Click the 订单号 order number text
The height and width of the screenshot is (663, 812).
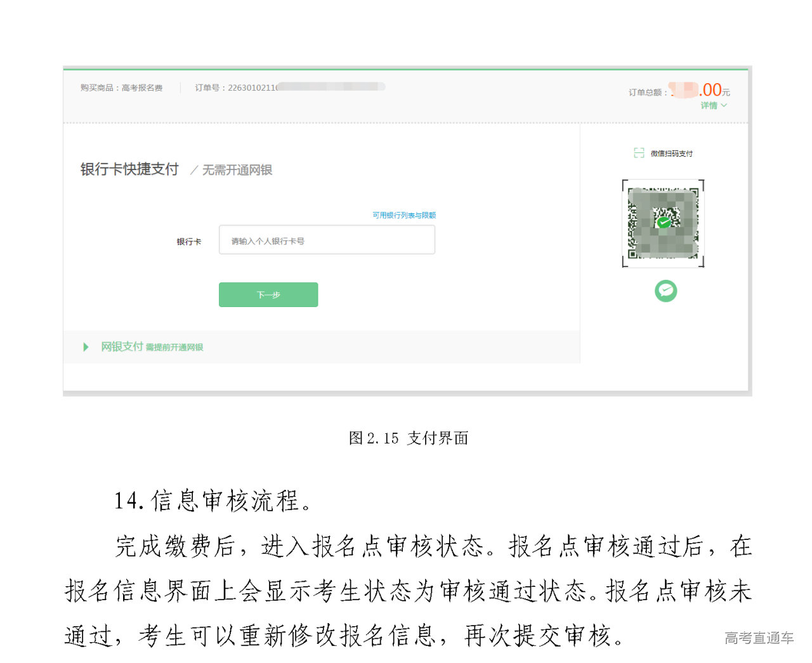click(236, 88)
